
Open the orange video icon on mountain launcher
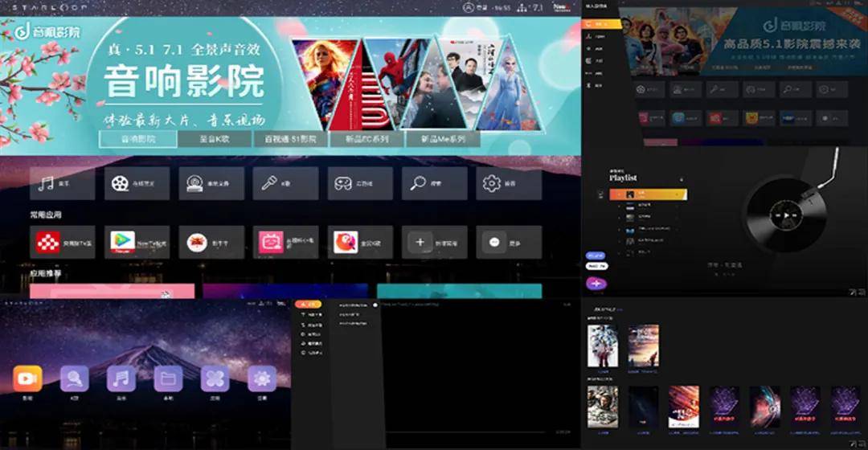(x=27, y=378)
